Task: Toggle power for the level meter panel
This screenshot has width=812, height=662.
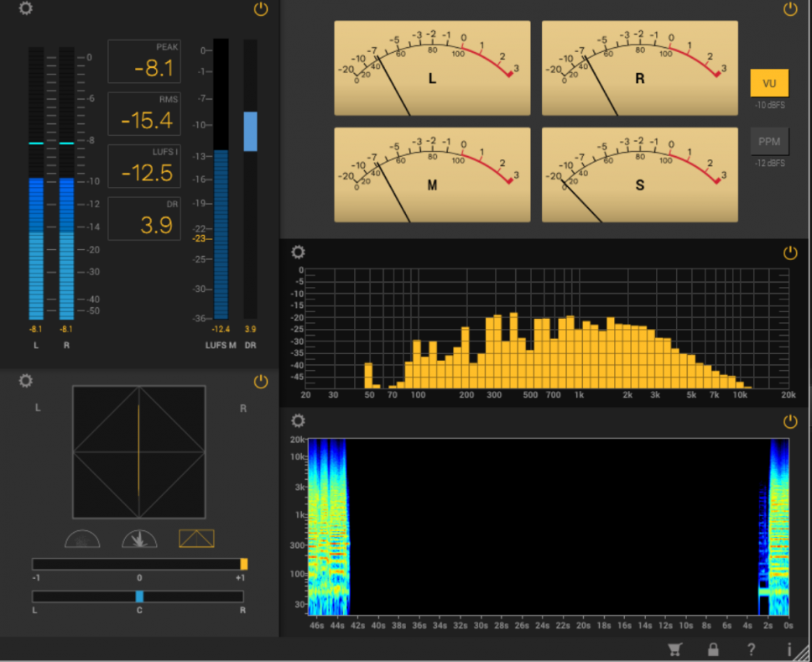Action: click(261, 9)
